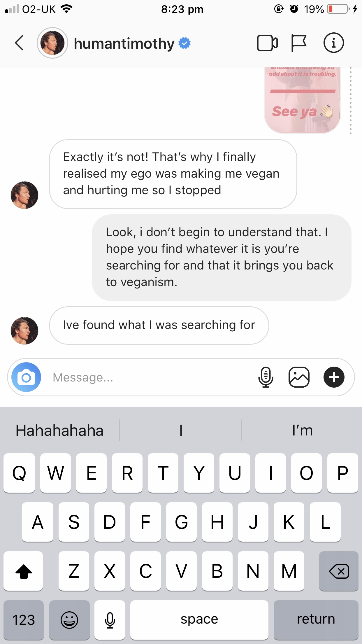Viewport: 362px width, 644px height.
Task: Open the photo gallery picker
Action: (299, 377)
